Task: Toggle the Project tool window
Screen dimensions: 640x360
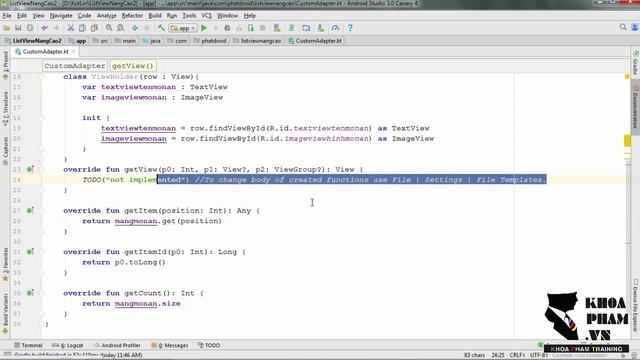Action: click(x=5, y=65)
